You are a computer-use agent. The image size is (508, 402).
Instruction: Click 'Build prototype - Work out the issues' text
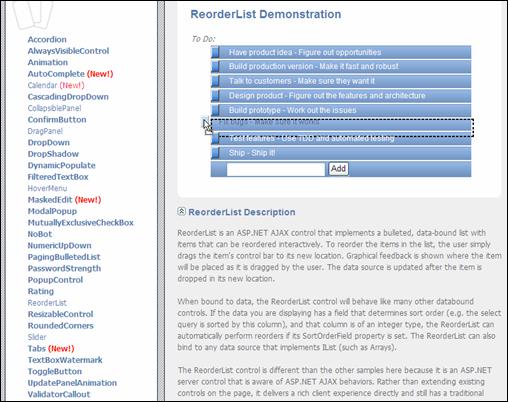pos(292,110)
